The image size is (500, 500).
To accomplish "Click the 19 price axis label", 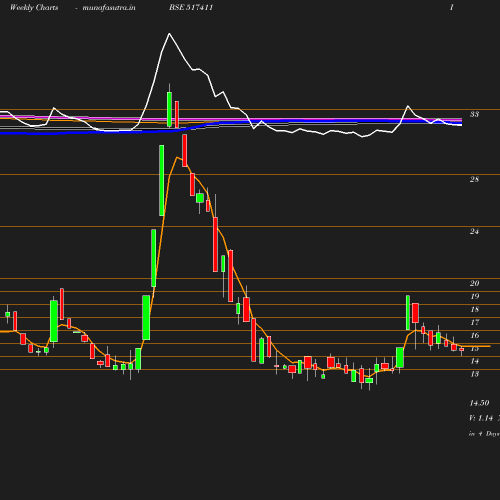I will pos(474,296).
